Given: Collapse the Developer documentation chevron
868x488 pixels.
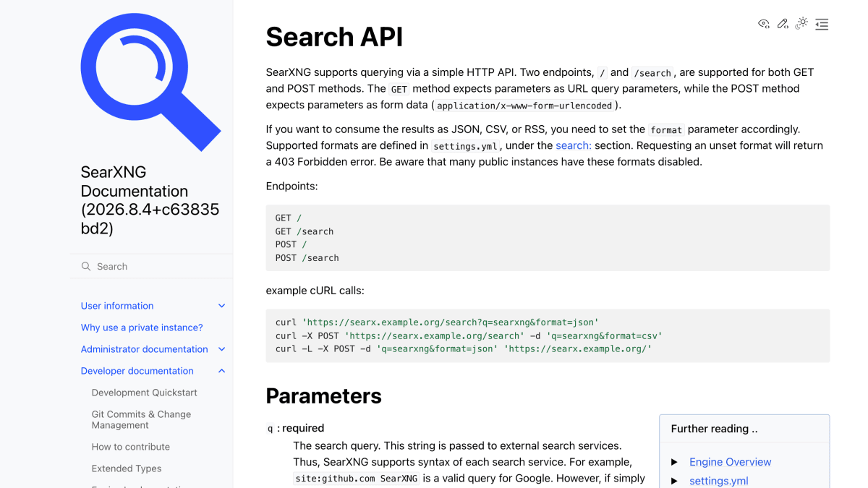Looking at the screenshot, I should pos(221,371).
